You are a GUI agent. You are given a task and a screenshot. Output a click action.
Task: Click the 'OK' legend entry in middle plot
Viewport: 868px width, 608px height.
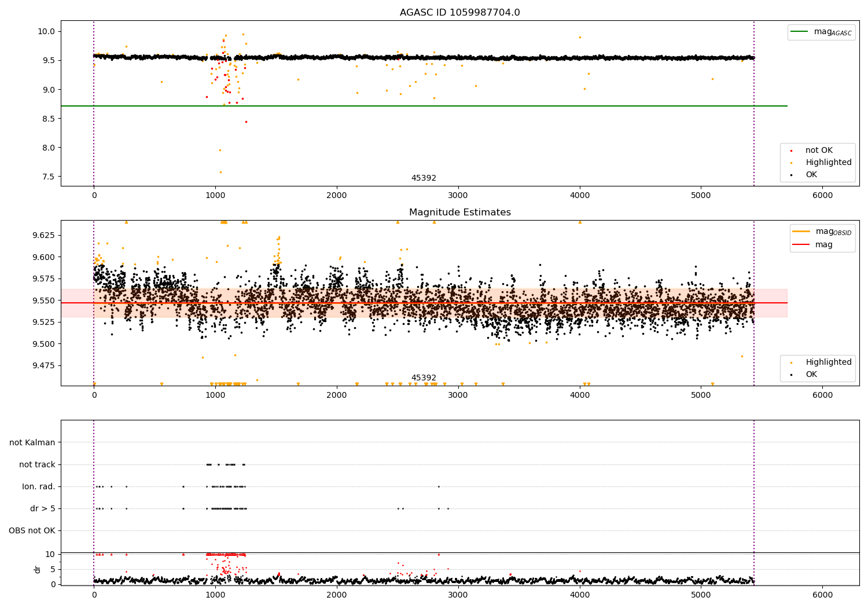point(811,375)
